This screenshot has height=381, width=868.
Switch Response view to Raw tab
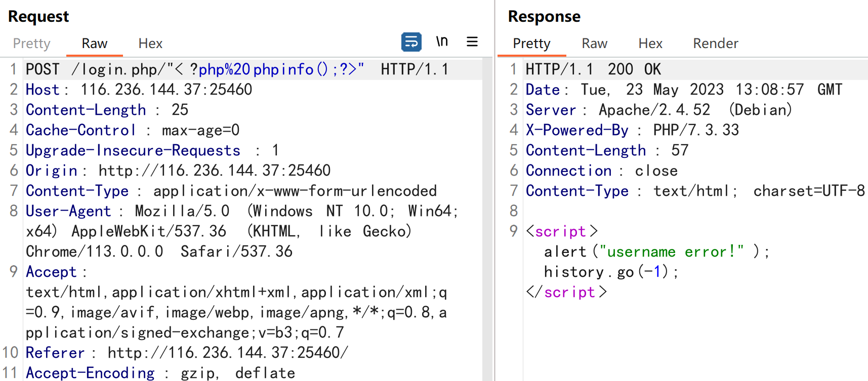pos(594,44)
